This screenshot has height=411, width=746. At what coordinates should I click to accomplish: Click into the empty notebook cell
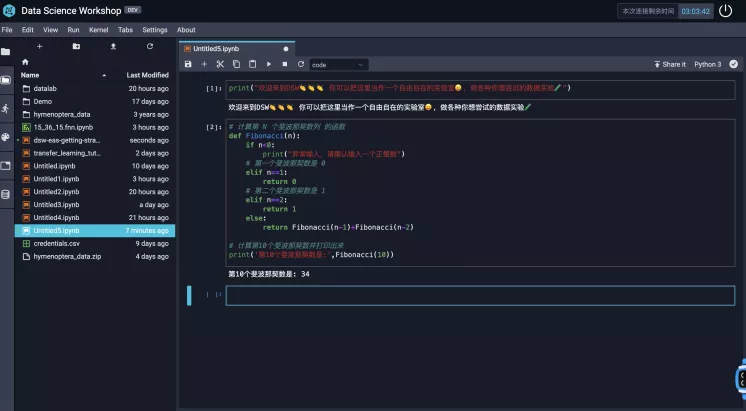click(x=480, y=295)
